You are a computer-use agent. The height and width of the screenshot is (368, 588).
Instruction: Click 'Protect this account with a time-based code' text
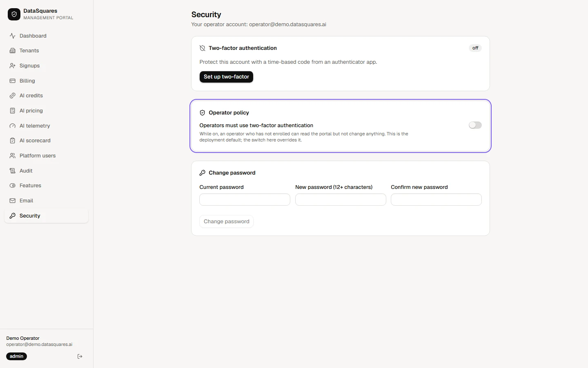pyautogui.click(x=288, y=62)
